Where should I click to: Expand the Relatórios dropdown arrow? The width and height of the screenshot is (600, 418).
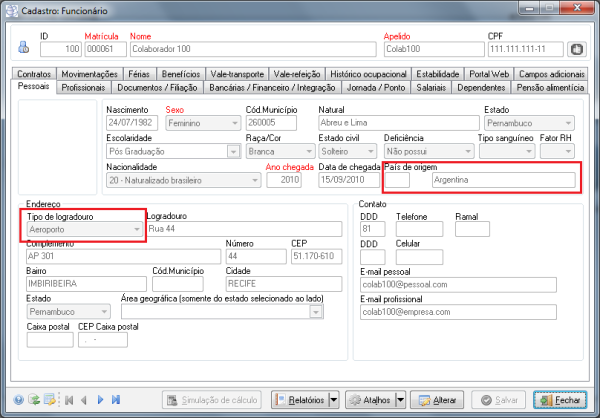click(x=332, y=400)
